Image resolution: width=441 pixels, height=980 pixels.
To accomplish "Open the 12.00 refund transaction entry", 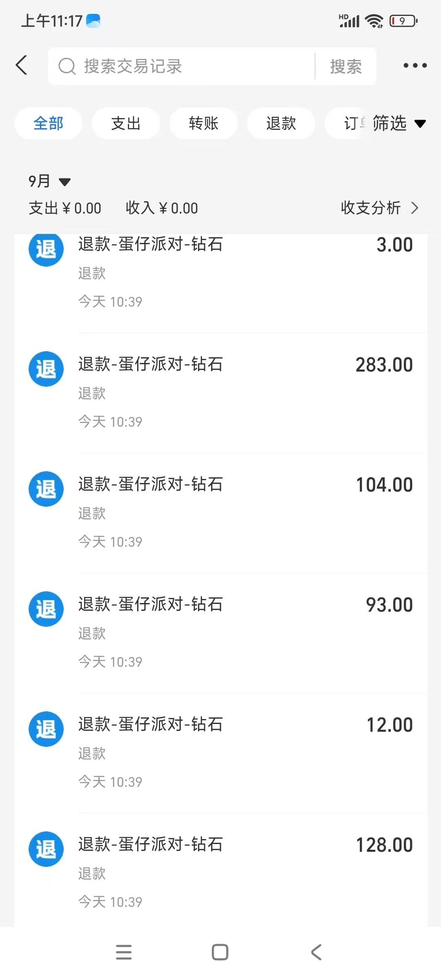I will pyautogui.click(x=220, y=753).
